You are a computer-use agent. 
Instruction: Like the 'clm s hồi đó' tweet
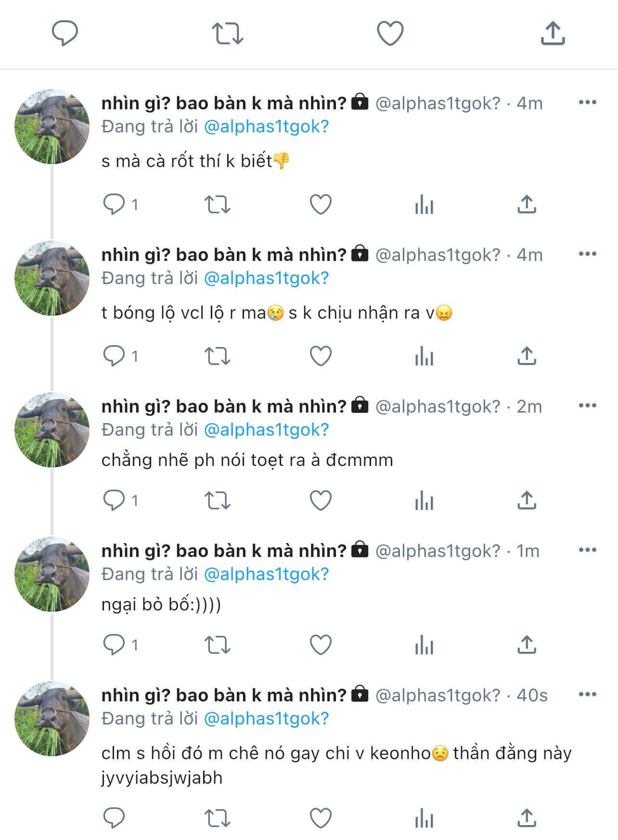(x=321, y=818)
